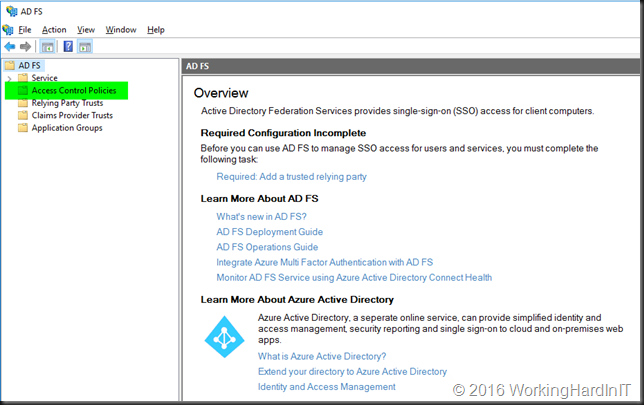Open the Action menu

(x=54, y=30)
